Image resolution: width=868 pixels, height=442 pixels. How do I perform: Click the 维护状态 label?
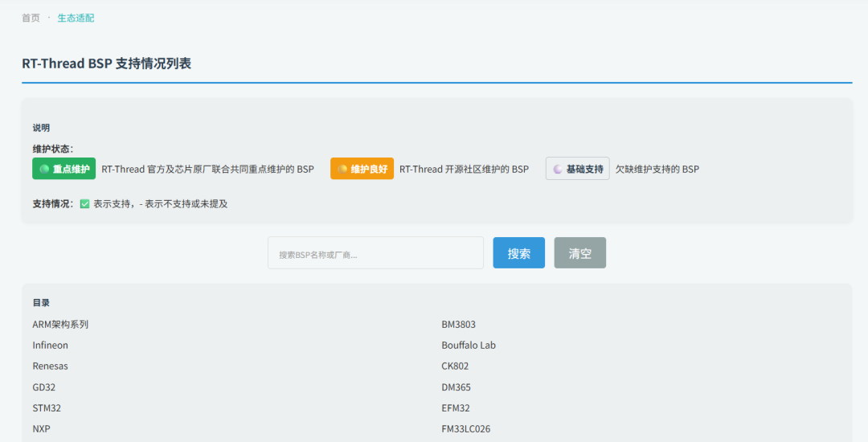coord(52,149)
